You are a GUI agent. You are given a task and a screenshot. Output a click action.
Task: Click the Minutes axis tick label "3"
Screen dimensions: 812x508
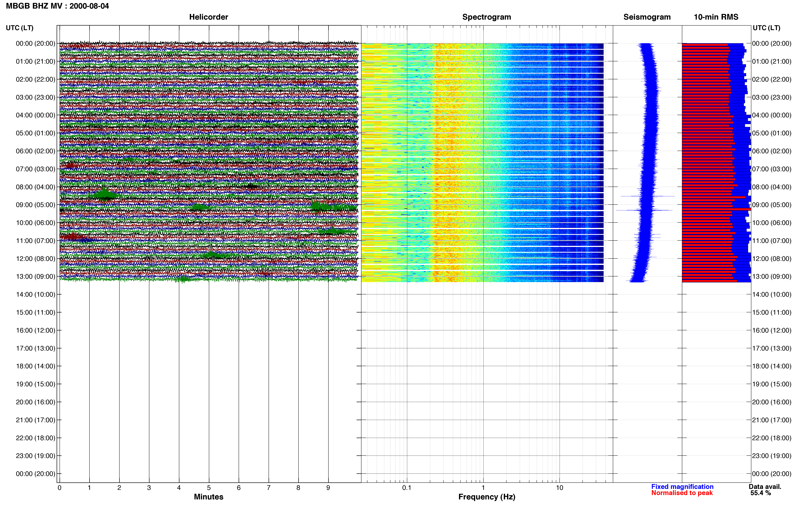click(x=149, y=488)
